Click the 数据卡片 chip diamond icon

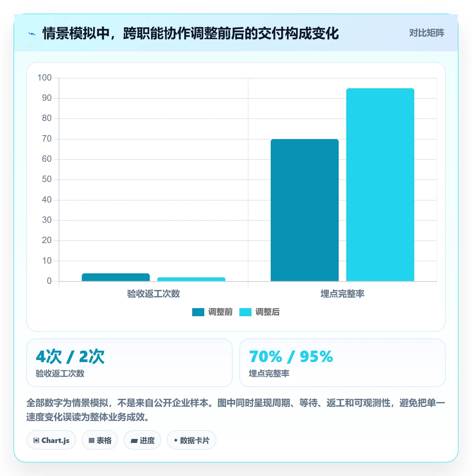176,440
